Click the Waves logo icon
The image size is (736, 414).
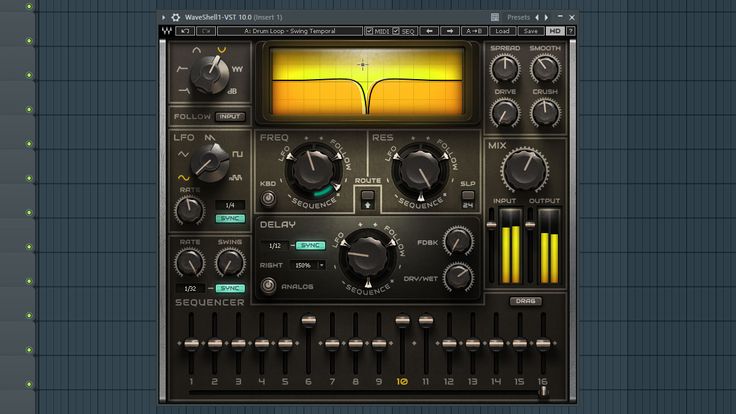coord(166,31)
